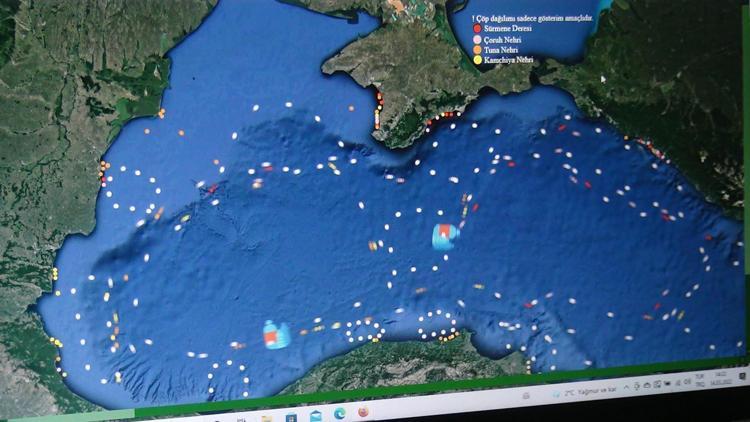The image size is (750, 422).
Task: Select the Çoruh Nehri legend label
Action: tap(506, 40)
